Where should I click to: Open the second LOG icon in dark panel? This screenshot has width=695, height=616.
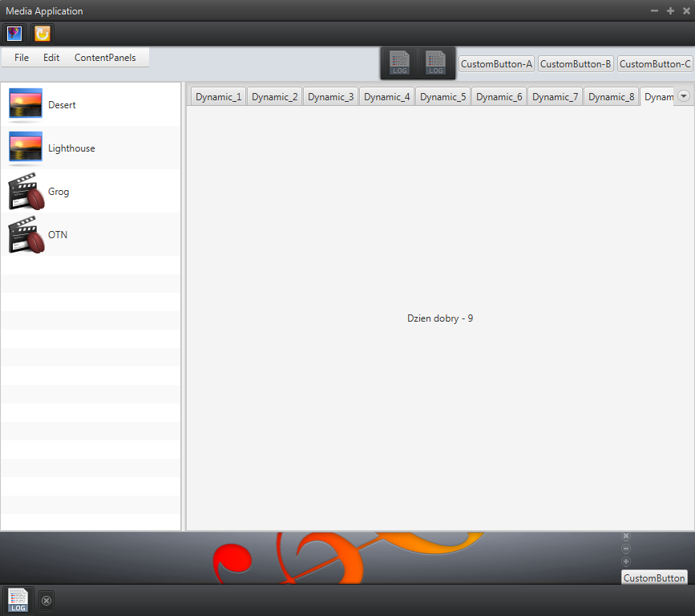click(x=435, y=63)
